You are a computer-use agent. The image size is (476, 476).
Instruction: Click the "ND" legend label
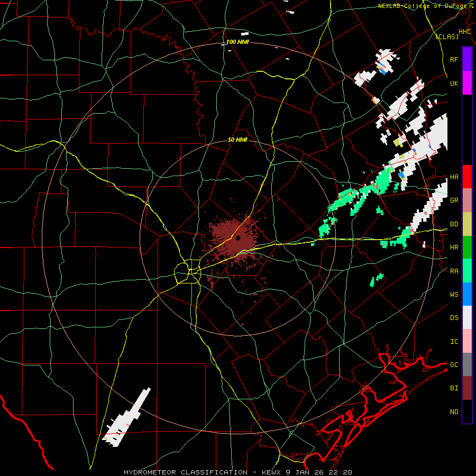pyautogui.click(x=454, y=412)
